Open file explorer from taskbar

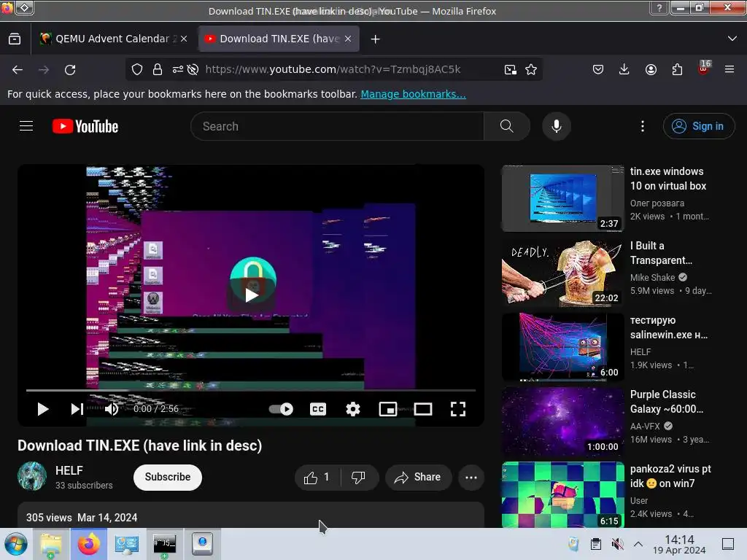pyautogui.click(x=51, y=544)
